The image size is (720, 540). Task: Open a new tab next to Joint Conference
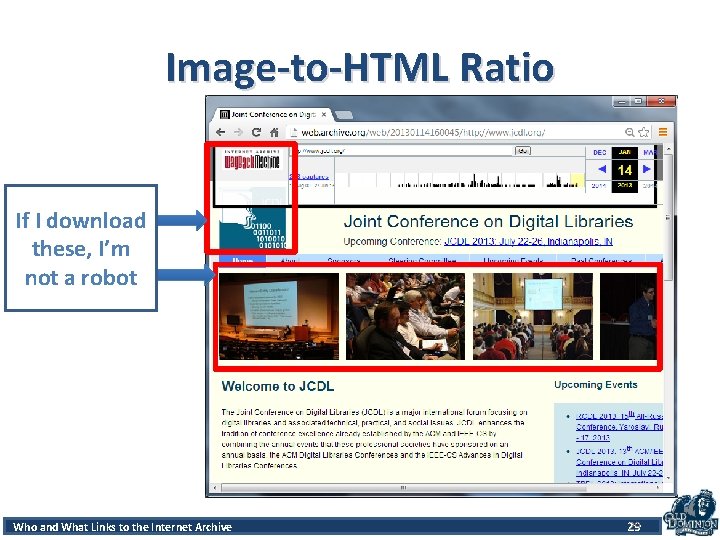click(344, 115)
